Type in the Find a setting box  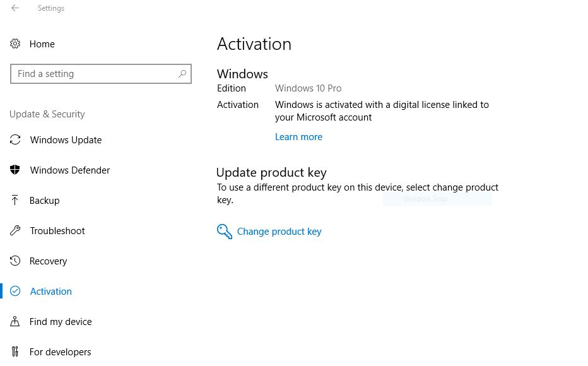point(95,74)
